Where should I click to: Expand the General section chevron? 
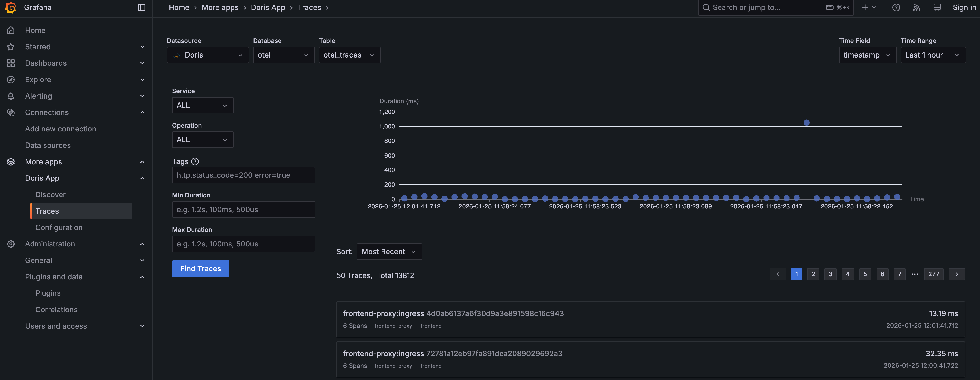[x=142, y=261]
